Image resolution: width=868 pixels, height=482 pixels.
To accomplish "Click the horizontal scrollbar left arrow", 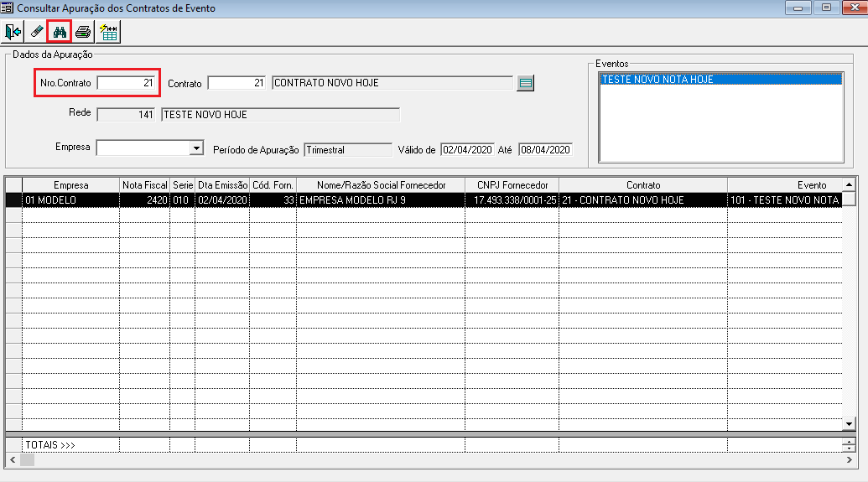I will (x=13, y=460).
